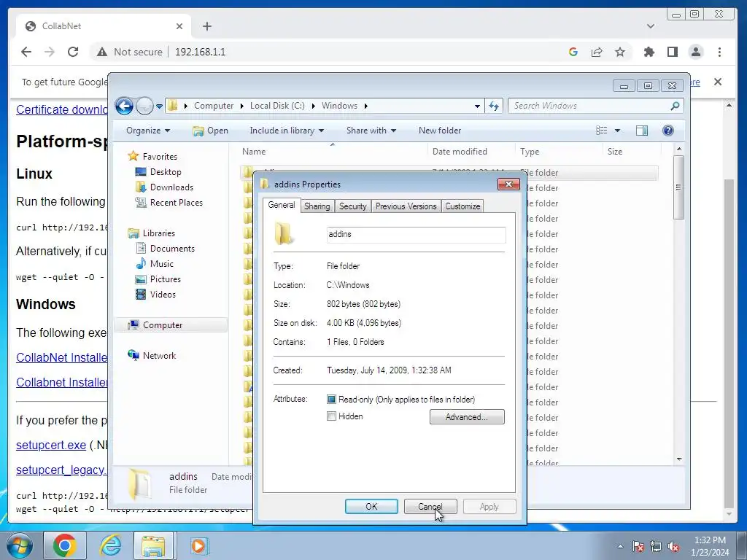
Task: Click the share page icon in Chrome
Action: coord(597,52)
